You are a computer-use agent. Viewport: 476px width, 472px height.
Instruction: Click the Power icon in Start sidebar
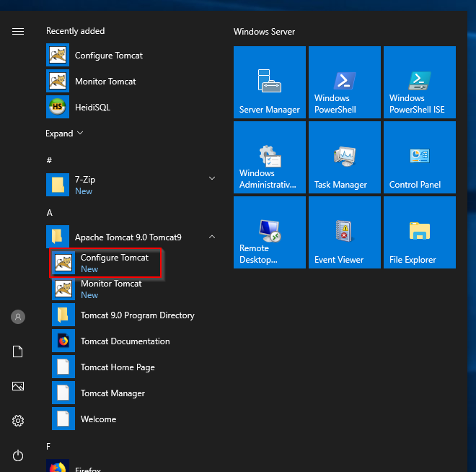click(18, 455)
